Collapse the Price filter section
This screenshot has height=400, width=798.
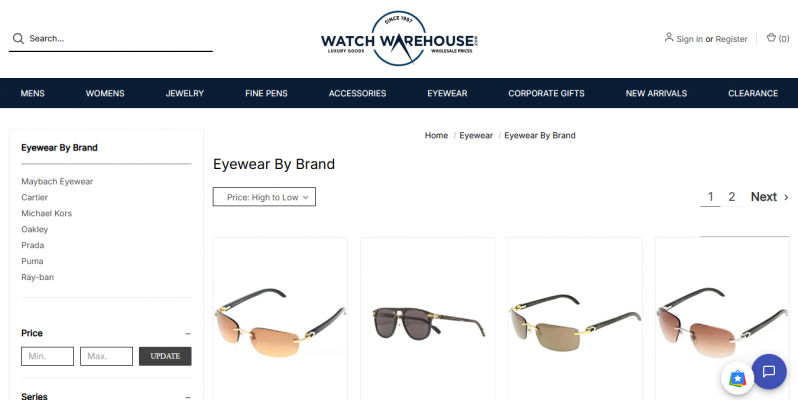188,334
